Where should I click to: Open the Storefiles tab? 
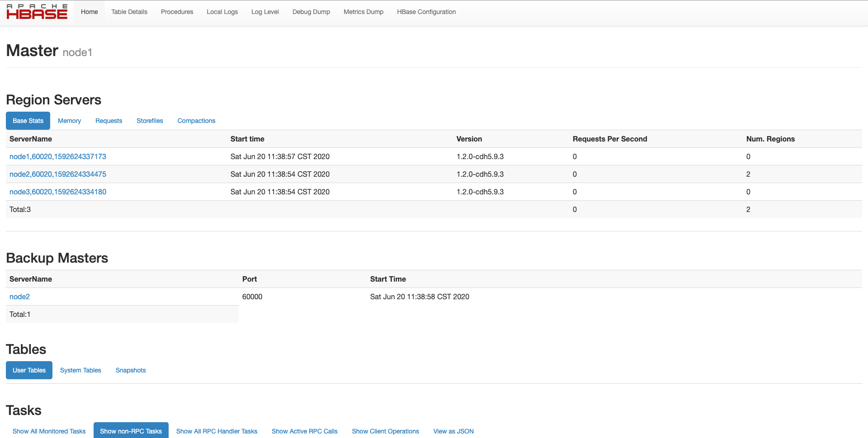150,121
